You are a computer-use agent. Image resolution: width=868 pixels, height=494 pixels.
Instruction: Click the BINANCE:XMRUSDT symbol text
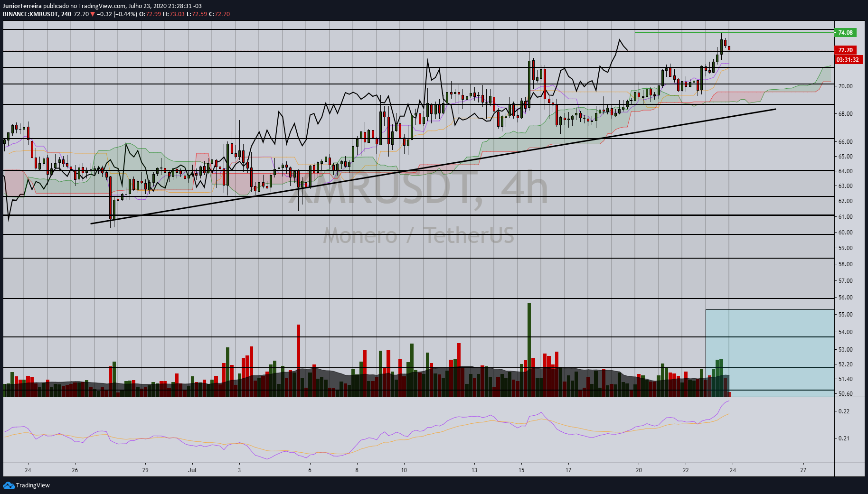point(30,14)
